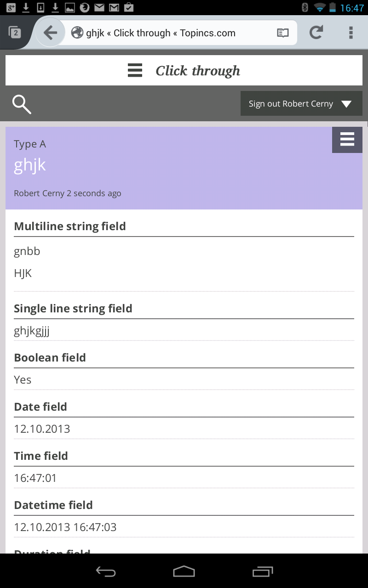Open Android recent apps button

pyautogui.click(x=263, y=571)
